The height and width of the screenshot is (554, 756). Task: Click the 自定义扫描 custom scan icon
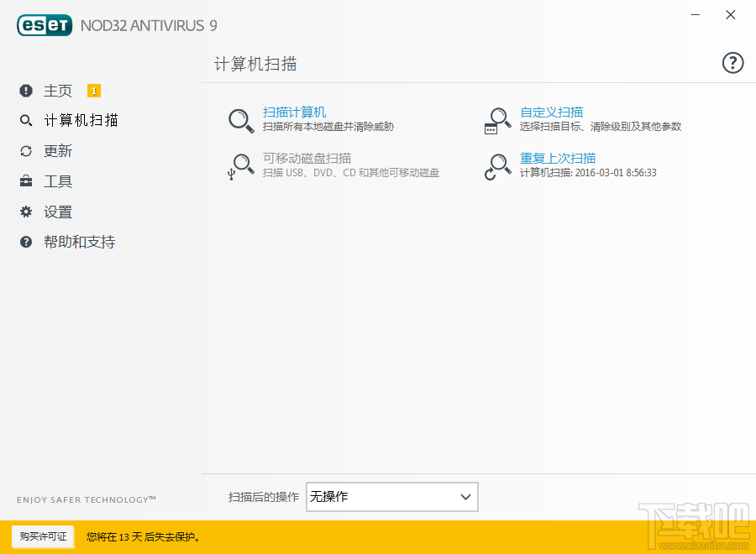tap(497, 122)
